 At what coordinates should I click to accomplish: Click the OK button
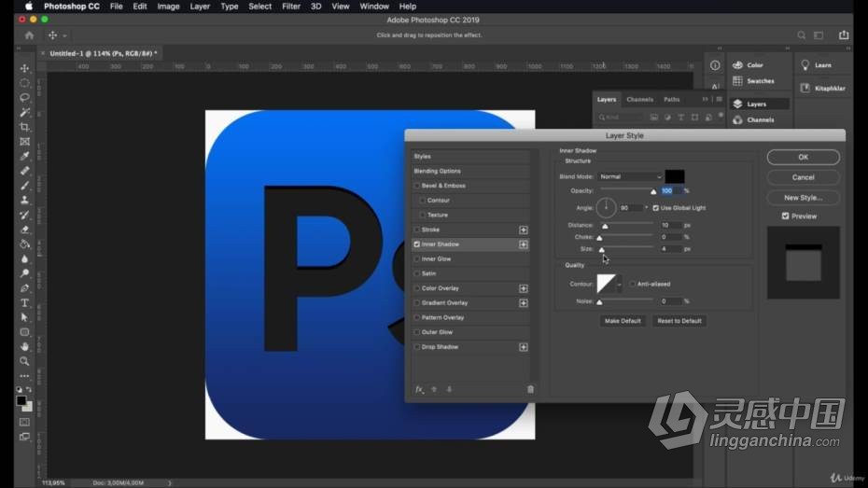(x=804, y=157)
